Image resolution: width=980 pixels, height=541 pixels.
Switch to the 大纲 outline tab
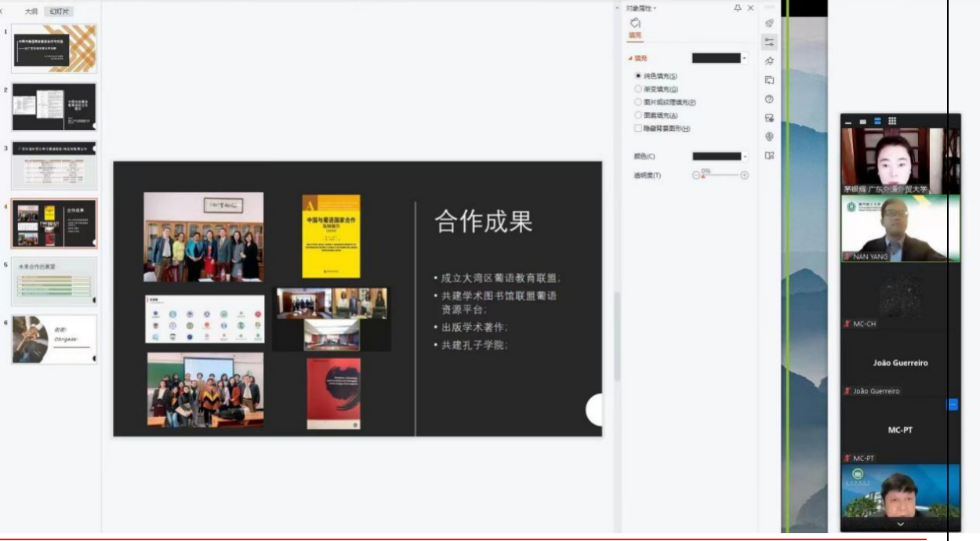[31, 12]
